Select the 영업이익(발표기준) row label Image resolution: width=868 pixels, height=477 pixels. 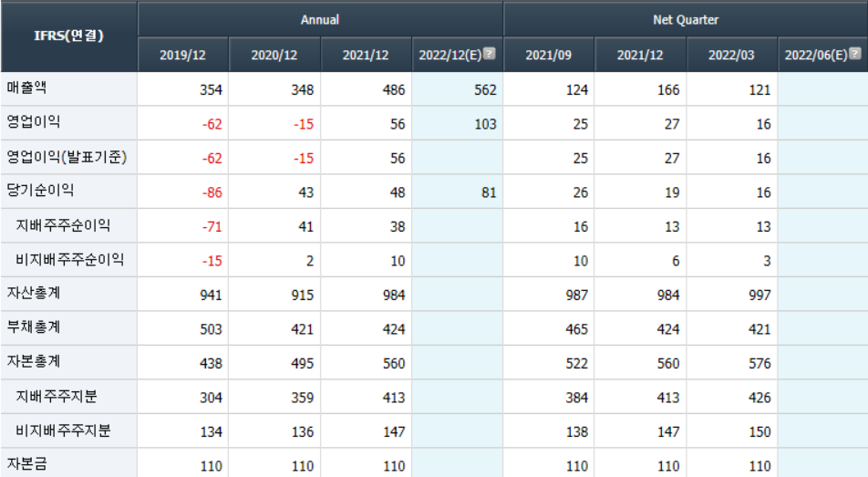pyautogui.click(x=67, y=157)
